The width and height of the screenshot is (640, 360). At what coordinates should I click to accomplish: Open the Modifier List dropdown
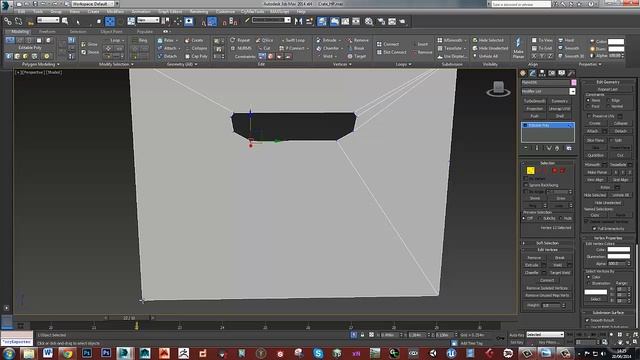click(x=573, y=91)
